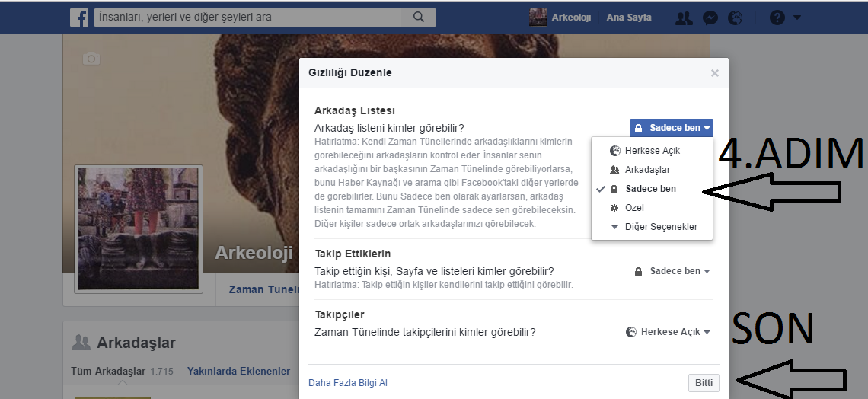Expand Diğer Seçenekler in the privacy menu
The width and height of the screenshot is (868, 399).
[652, 226]
